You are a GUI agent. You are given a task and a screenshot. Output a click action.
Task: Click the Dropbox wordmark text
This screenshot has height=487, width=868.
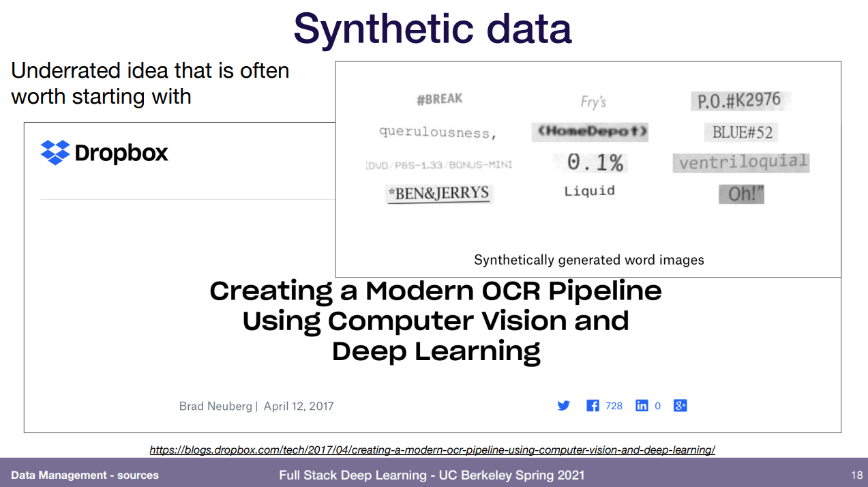click(x=121, y=153)
